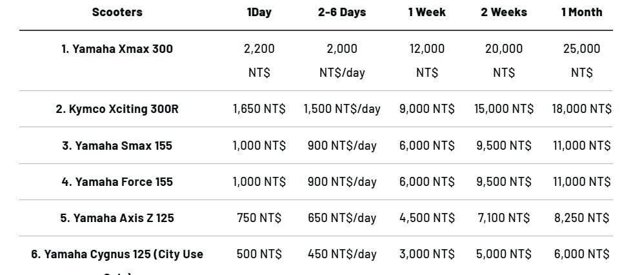
Task: Click the 25,000 NT$ monthly Xmax price
Action: [x=581, y=60]
